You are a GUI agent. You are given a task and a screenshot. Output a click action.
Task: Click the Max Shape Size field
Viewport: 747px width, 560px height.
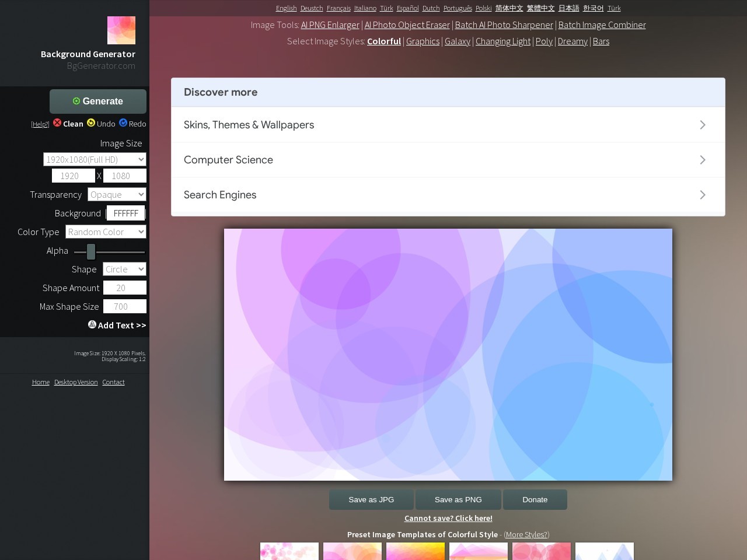[125, 306]
